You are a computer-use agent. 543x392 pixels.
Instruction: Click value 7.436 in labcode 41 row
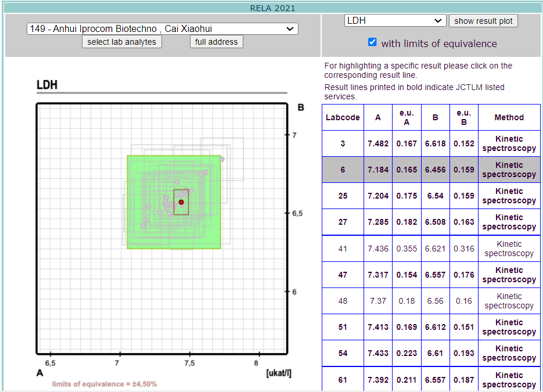click(x=378, y=249)
